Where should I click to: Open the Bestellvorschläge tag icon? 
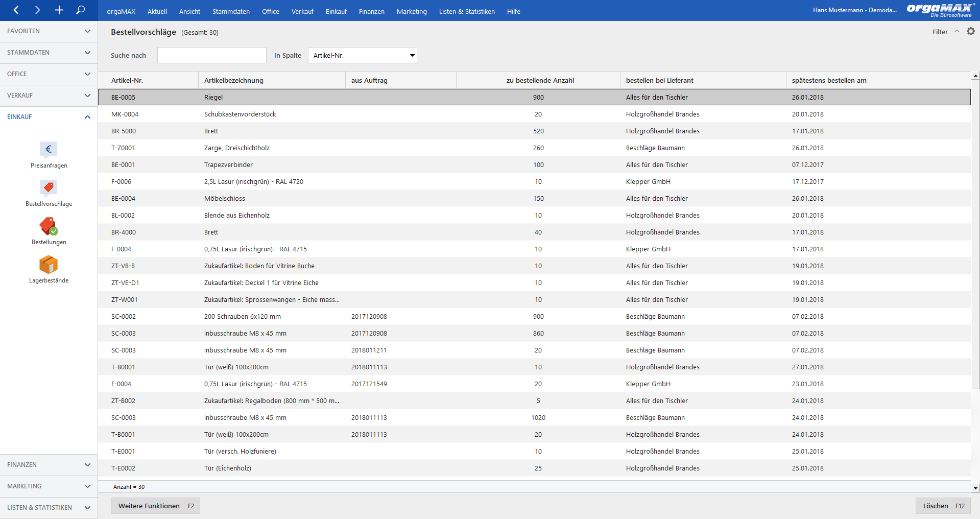49,188
